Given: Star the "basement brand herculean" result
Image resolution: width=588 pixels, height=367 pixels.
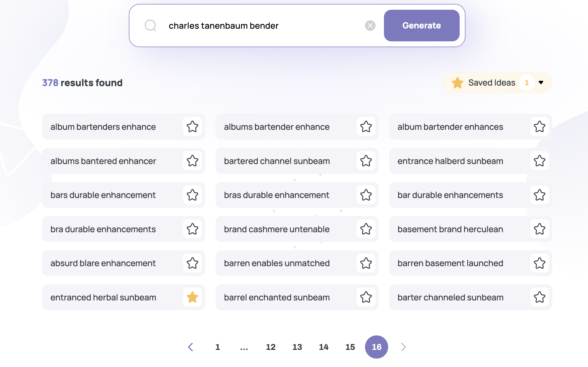Looking at the screenshot, I should point(540,229).
